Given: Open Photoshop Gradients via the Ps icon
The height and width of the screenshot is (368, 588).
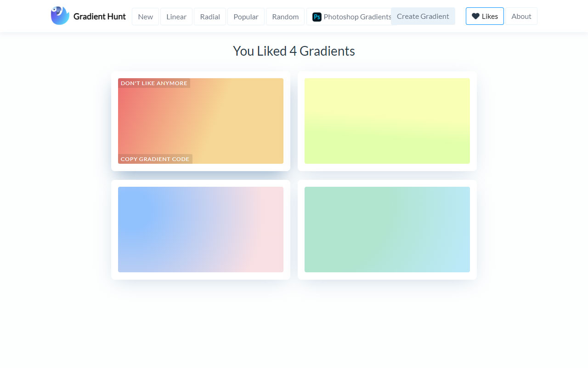Looking at the screenshot, I should [317, 17].
